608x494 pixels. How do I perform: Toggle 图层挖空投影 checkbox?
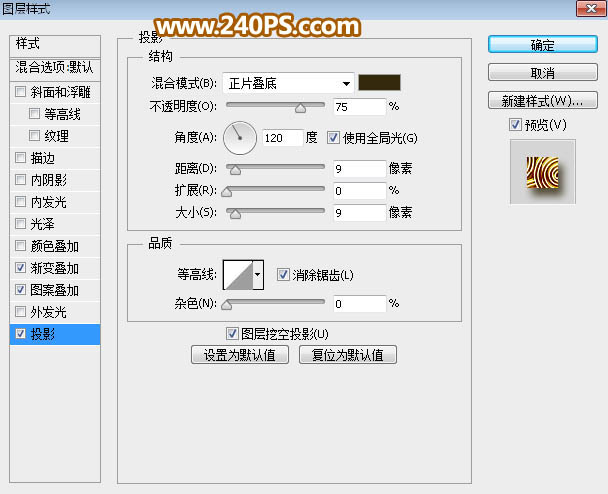[x=232, y=333]
